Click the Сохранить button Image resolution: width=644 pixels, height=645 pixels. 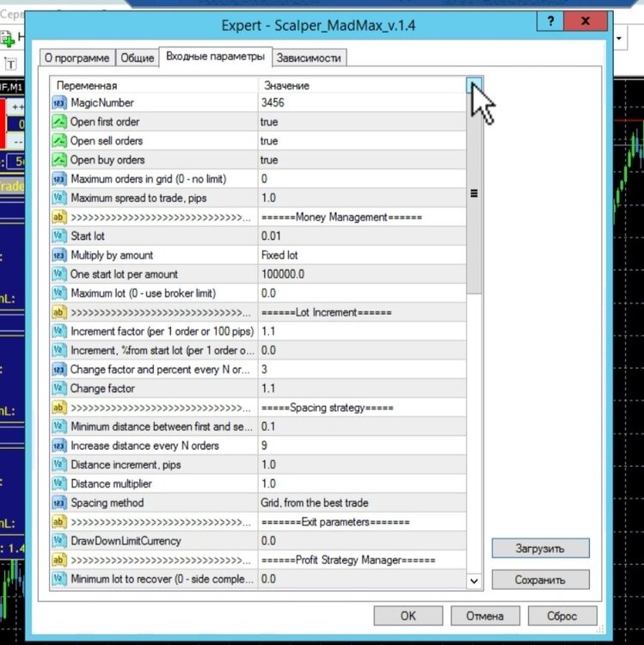[540, 580]
